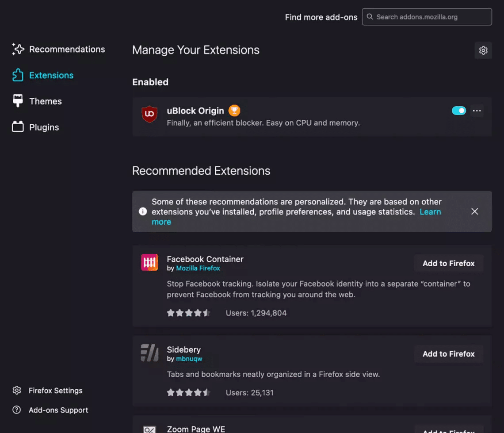Open the Mozilla Firefox author link
Image resolution: width=504 pixels, height=433 pixels.
(198, 268)
